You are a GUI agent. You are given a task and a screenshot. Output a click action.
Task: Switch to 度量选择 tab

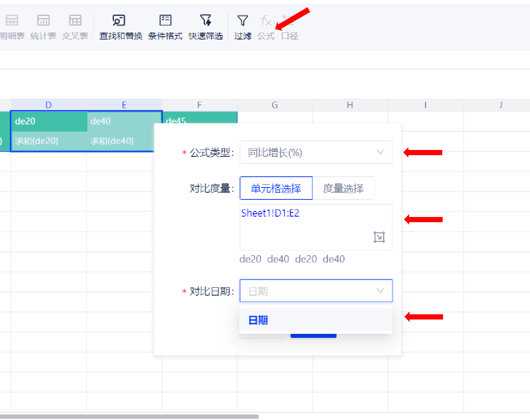pyautogui.click(x=343, y=188)
